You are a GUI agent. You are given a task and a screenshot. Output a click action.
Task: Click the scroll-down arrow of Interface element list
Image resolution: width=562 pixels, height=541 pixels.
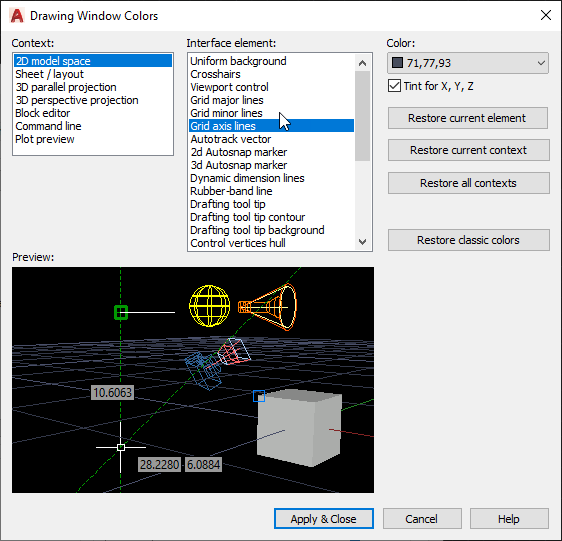(362, 242)
